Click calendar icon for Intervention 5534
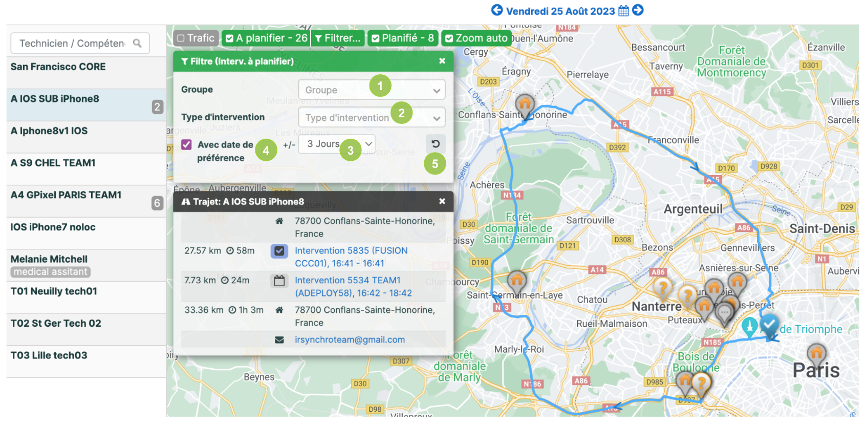Image resolution: width=868 pixels, height=424 pixels. pyautogui.click(x=279, y=281)
